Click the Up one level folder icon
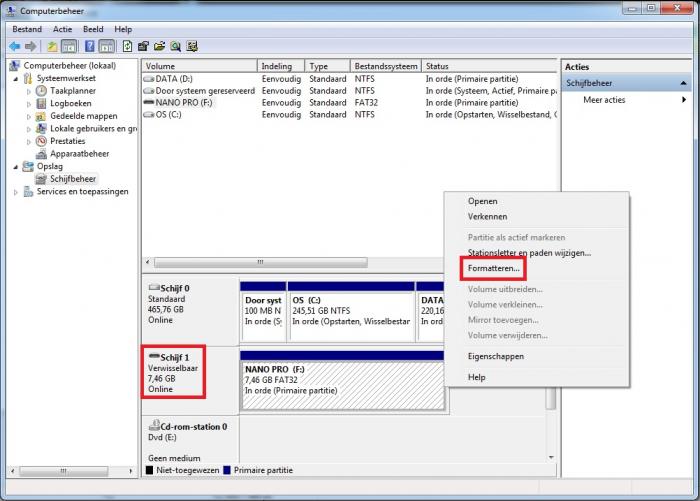700x501 pixels. pos(52,46)
